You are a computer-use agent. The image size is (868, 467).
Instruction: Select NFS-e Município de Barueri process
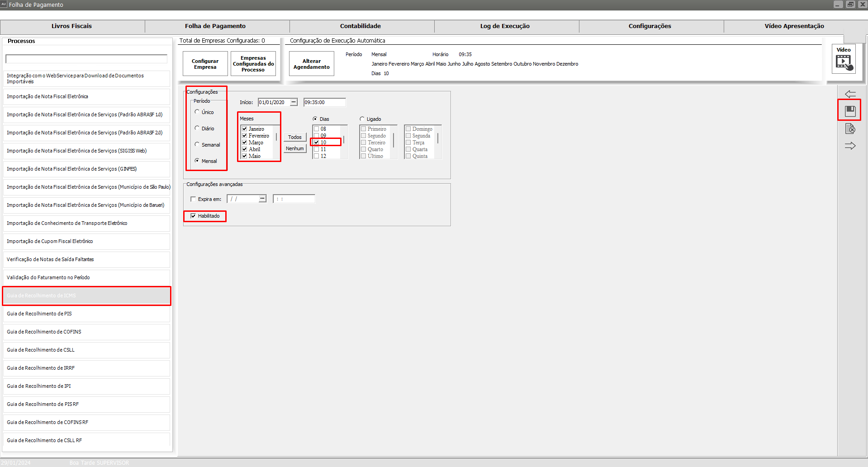tap(86, 205)
